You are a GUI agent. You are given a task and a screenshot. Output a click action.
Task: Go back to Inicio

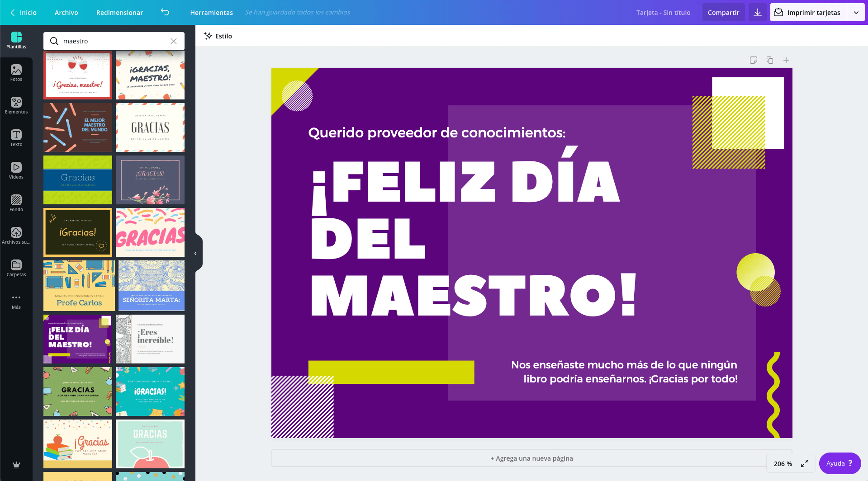[24, 13]
